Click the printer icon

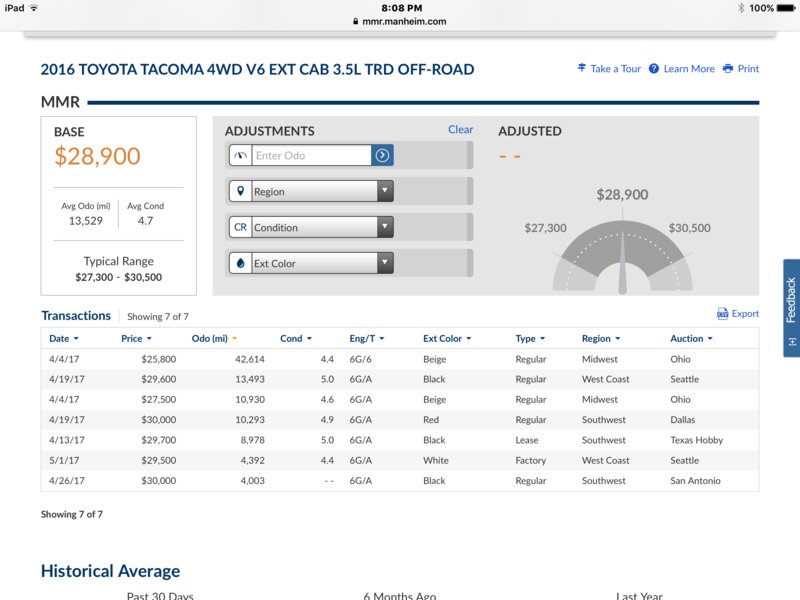[728, 68]
